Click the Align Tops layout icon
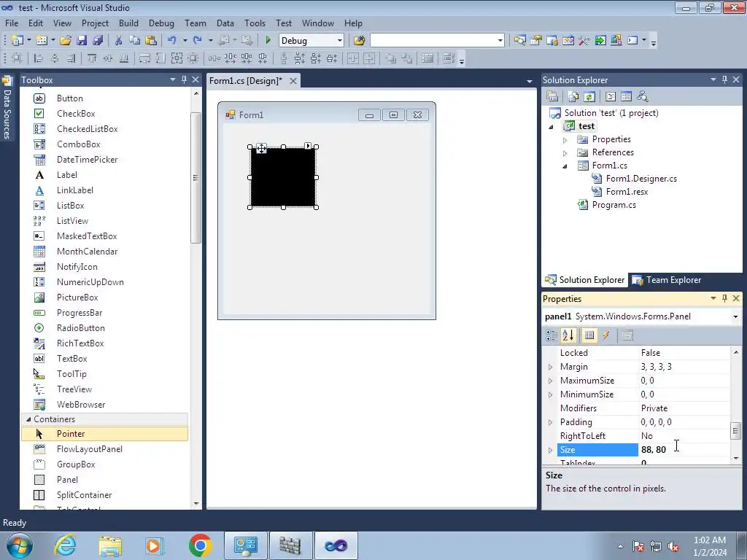The image size is (747, 560). (x=92, y=58)
